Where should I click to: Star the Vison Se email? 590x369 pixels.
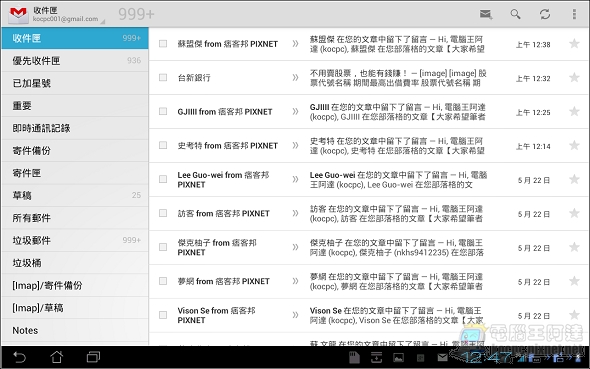click(x=574, y=314)
